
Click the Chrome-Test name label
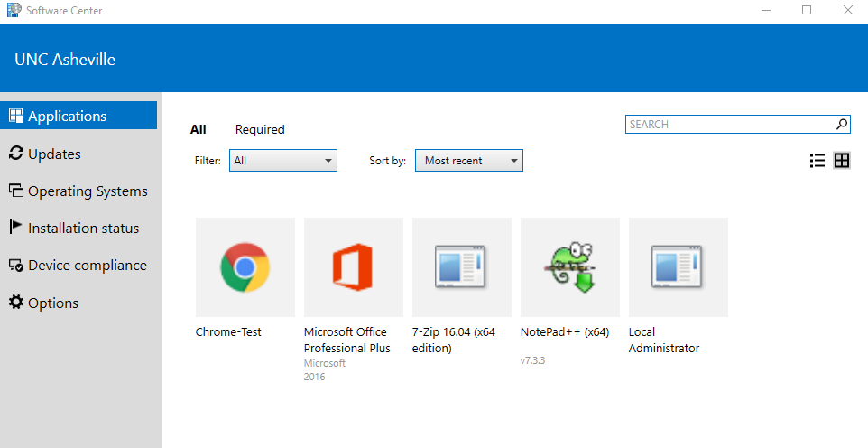coord(228,332)
